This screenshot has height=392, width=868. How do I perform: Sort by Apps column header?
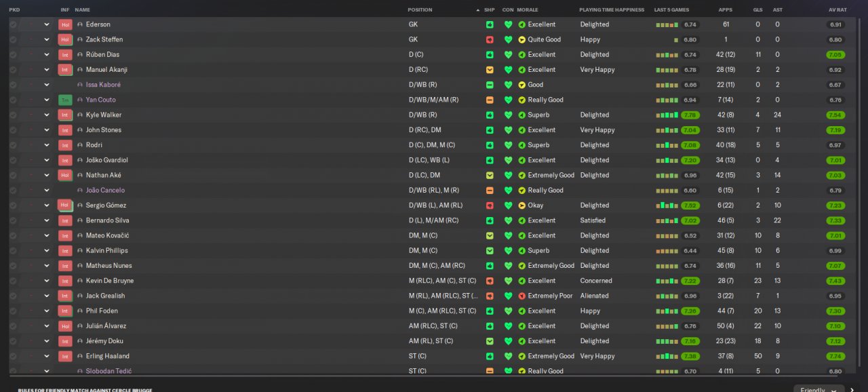pos(725,10)
